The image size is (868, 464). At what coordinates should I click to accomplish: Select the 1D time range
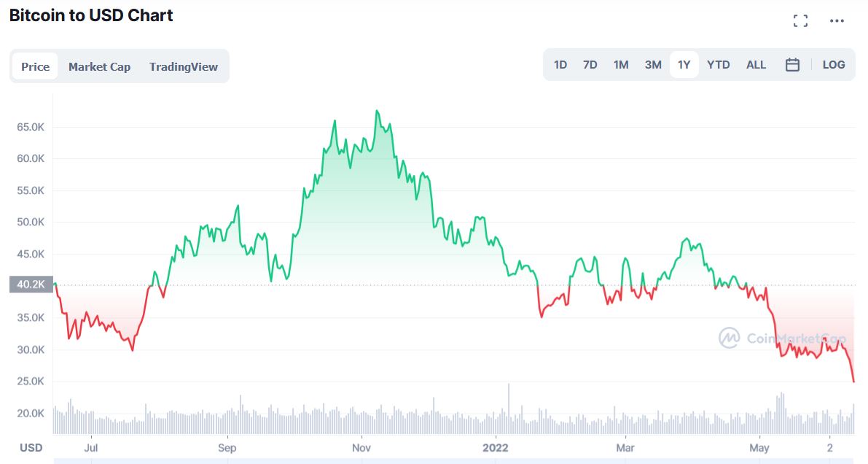(x=560, y=65)
